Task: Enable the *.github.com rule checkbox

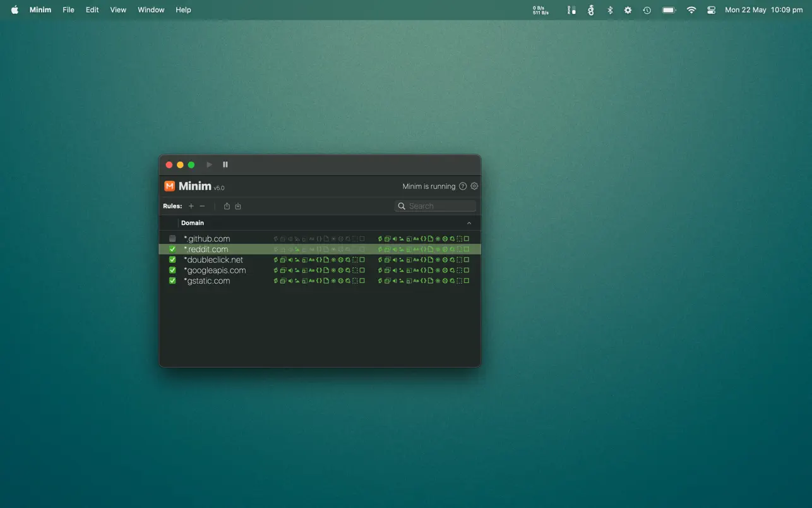Action: [172, 239]
